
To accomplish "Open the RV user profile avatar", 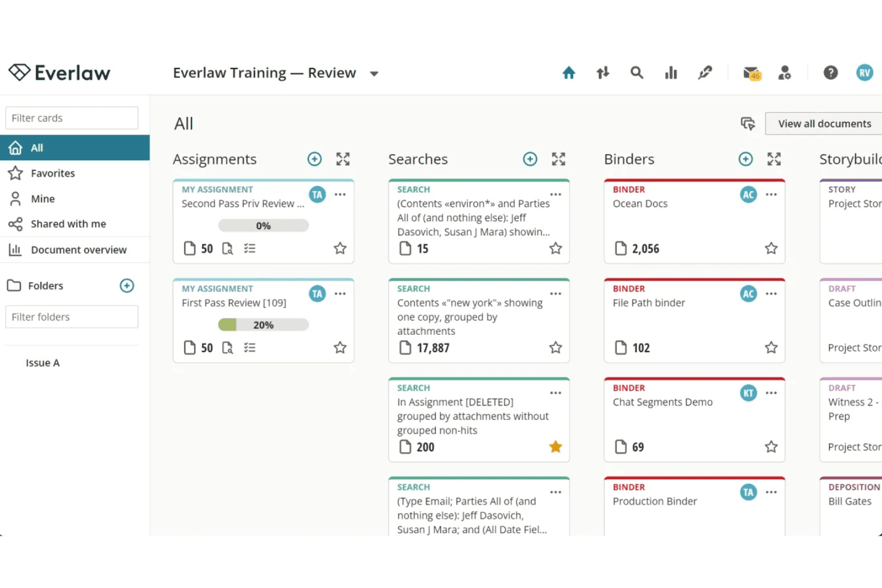I will (865, 73).
